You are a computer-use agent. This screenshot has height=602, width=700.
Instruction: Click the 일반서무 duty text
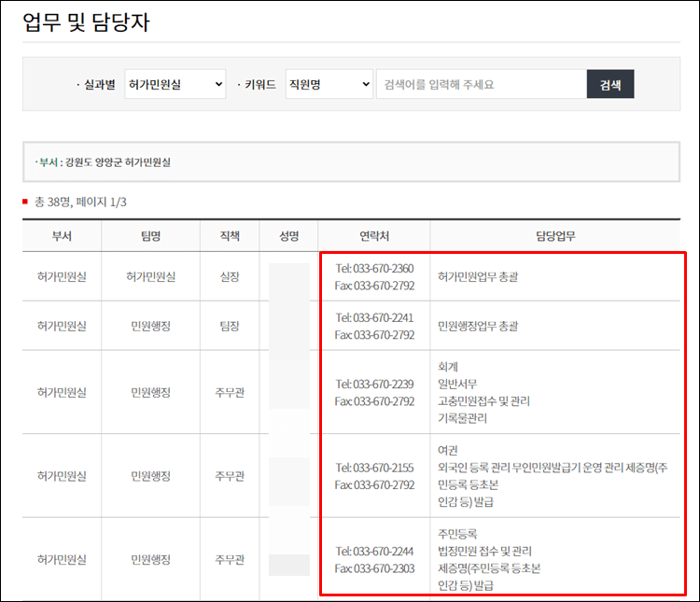coord(457,384)
